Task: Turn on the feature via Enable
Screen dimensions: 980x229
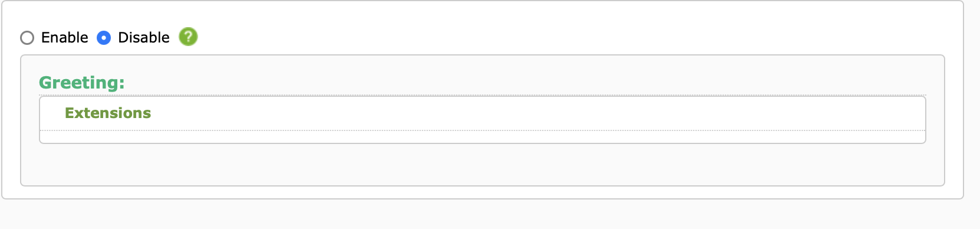Action: 27,38
